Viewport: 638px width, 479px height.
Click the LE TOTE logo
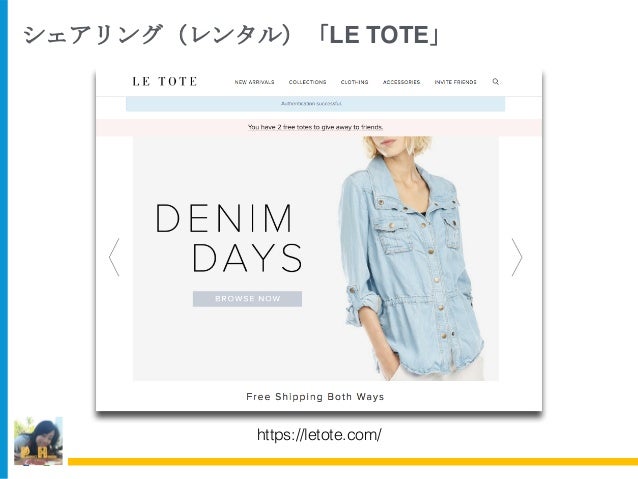pos(165,81)
